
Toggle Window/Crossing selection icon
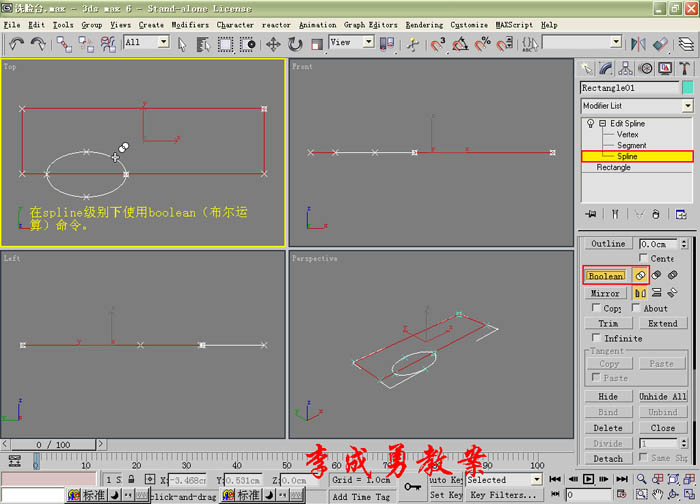point(247,44)
